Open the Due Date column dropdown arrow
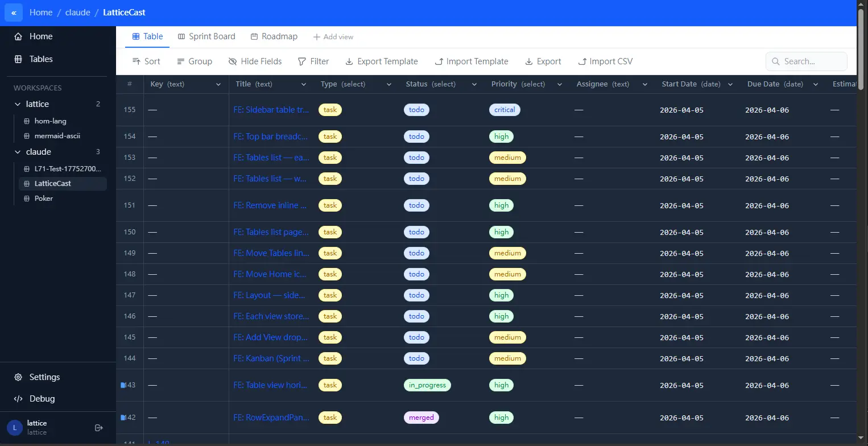Image resolution: width=868 pixels, height=446 pixels. [816, 84]
